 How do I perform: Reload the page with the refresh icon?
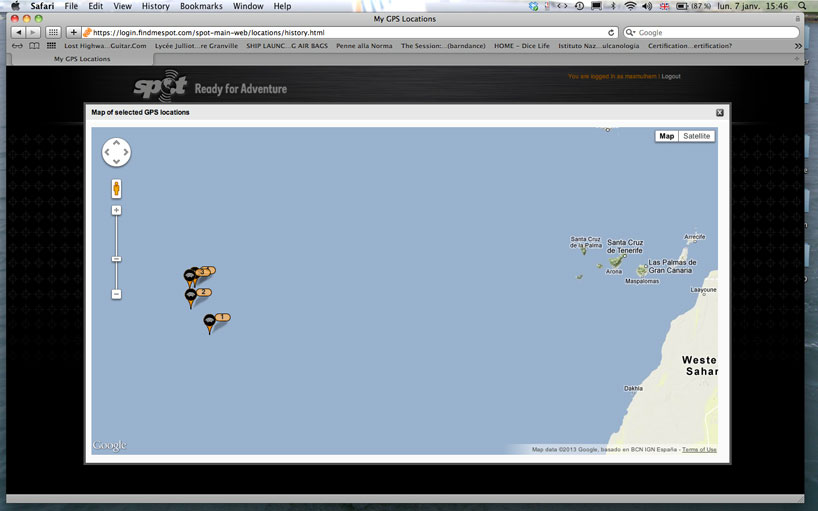[611, 32]
